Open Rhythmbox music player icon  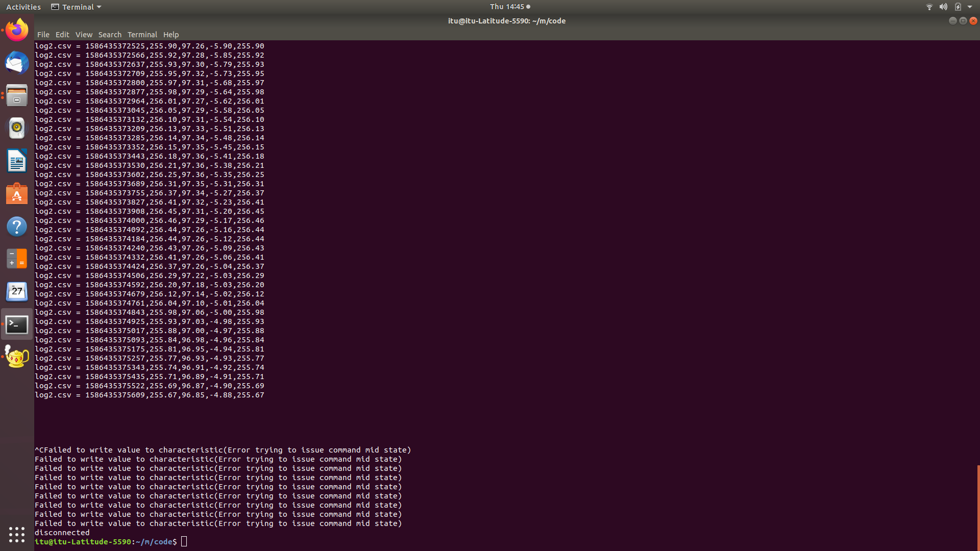coord(17,128)
